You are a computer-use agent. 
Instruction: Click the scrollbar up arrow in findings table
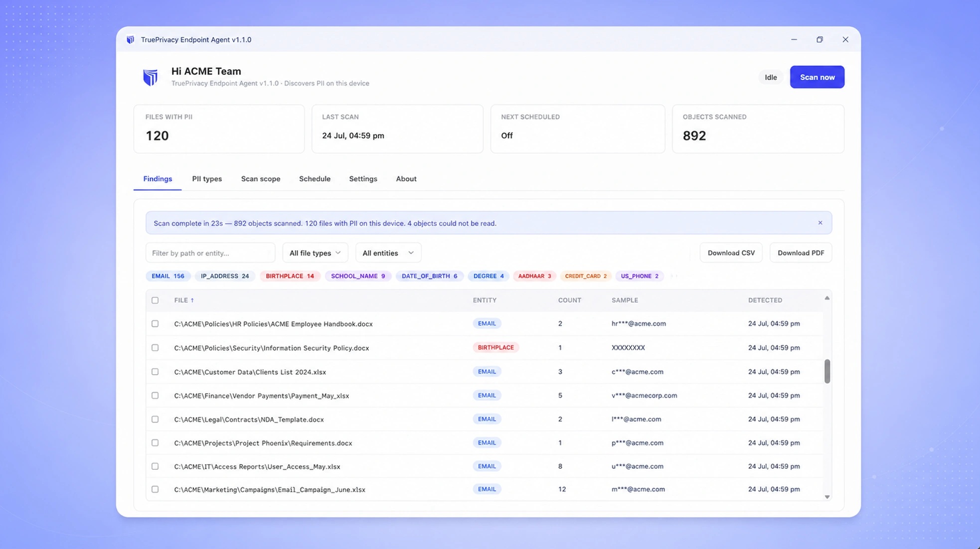pos(827,298)
